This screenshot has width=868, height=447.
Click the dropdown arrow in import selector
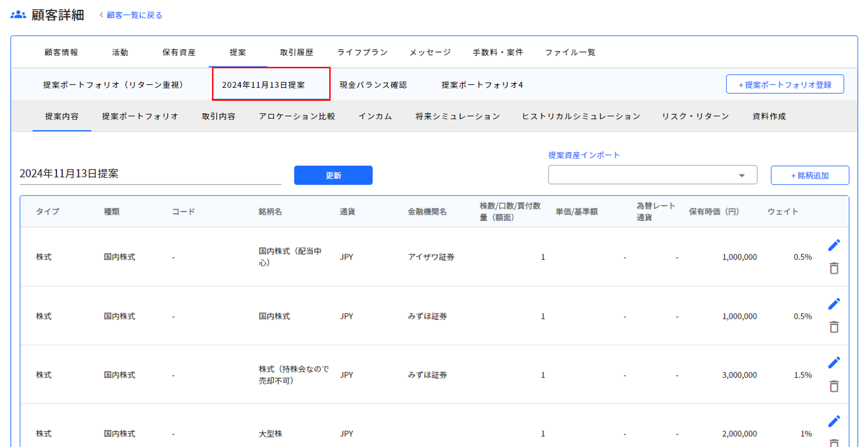741,175
